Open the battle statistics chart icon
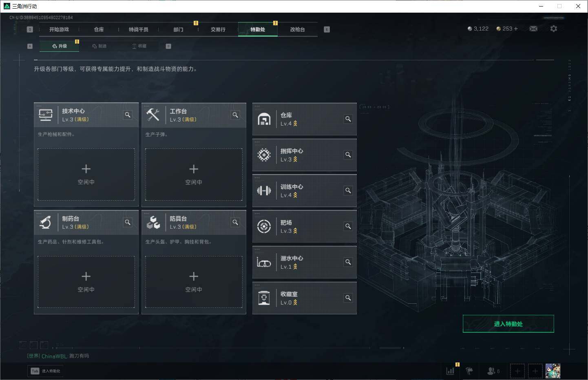This screenshot has height=380, width=588. pyautogui.click(x=450, y=371)
